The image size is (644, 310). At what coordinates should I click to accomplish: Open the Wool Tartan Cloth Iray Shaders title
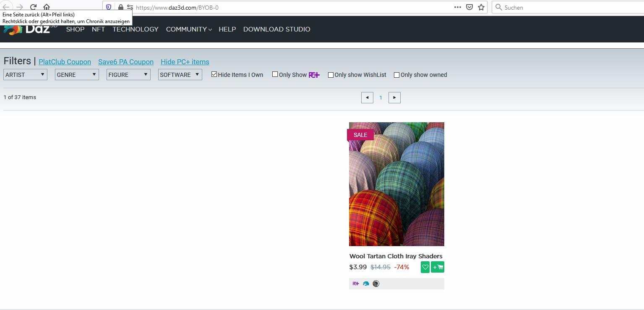tap(396, 256)
